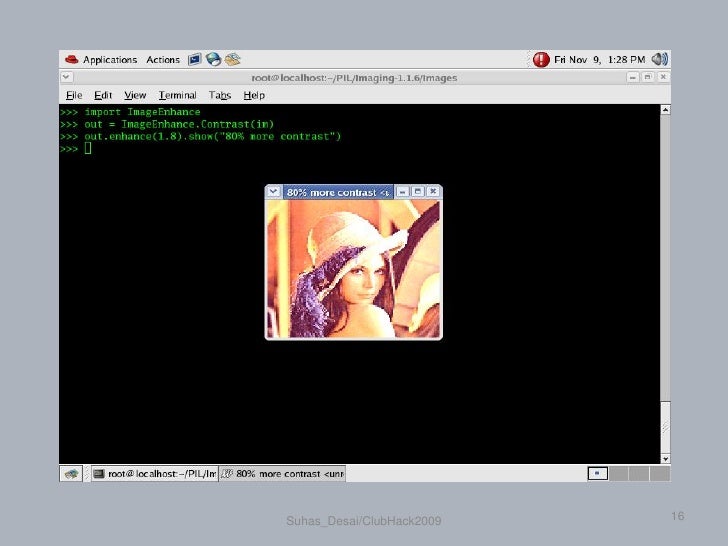
Task: Click the clock showing Fri Nov 9
Action: point(599,59)
